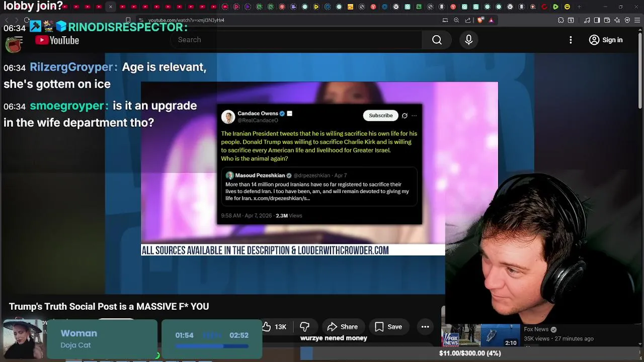Click the install app screen icon

(445, 20)
